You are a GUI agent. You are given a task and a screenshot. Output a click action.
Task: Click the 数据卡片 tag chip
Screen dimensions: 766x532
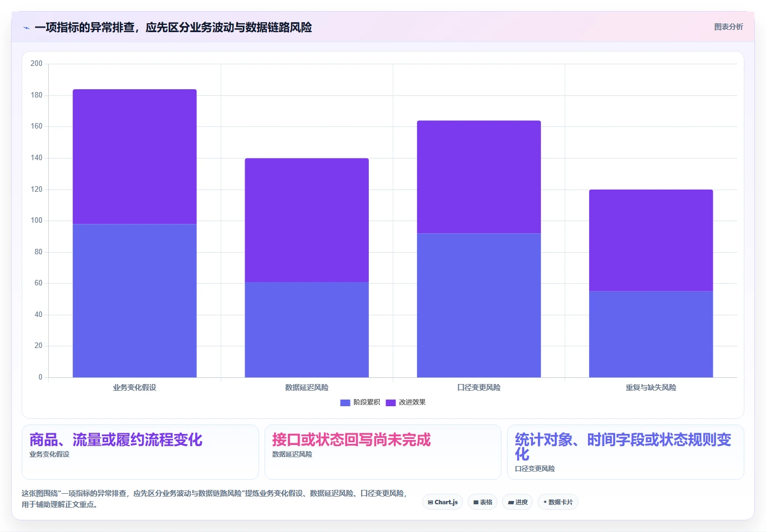(558, 502)
